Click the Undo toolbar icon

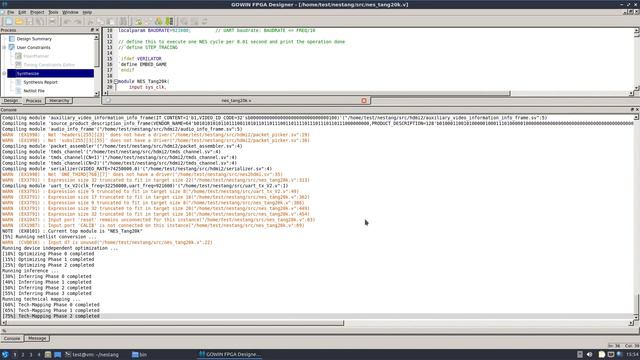tap(67, 21)
